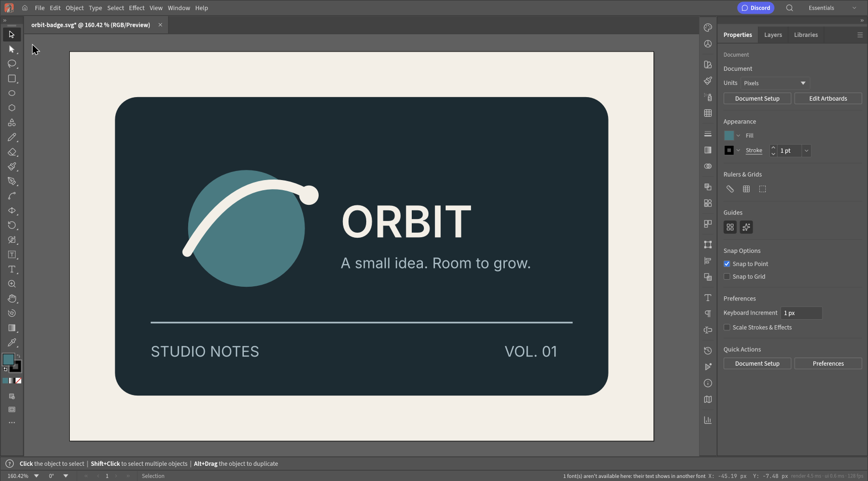Click the Preferences quick action button
This screenshot has height=481, width=868.
point(828,364)
